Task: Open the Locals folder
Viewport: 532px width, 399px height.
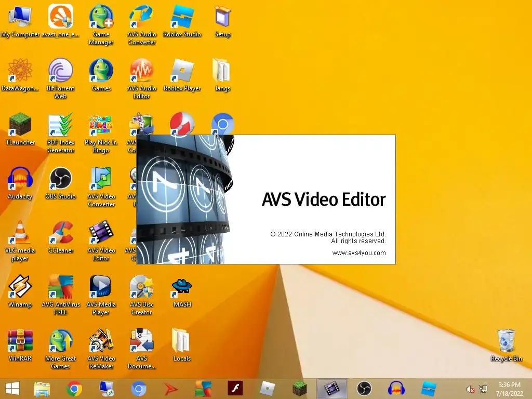Action: (x=181, y=345)
